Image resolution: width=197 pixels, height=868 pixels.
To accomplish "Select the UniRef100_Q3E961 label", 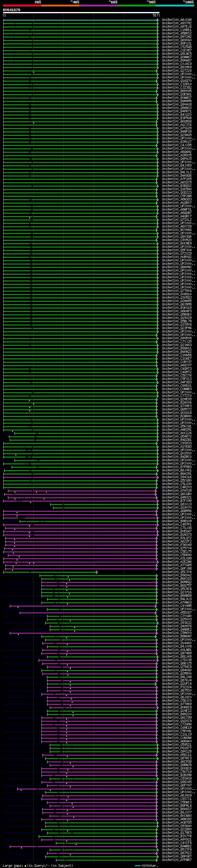I will coord(177,94).
